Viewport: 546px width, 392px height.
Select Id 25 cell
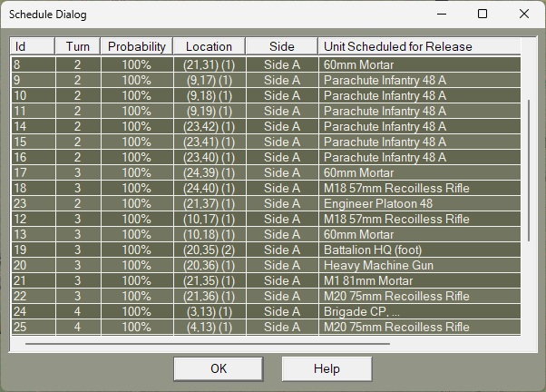[x=34, y=327]
